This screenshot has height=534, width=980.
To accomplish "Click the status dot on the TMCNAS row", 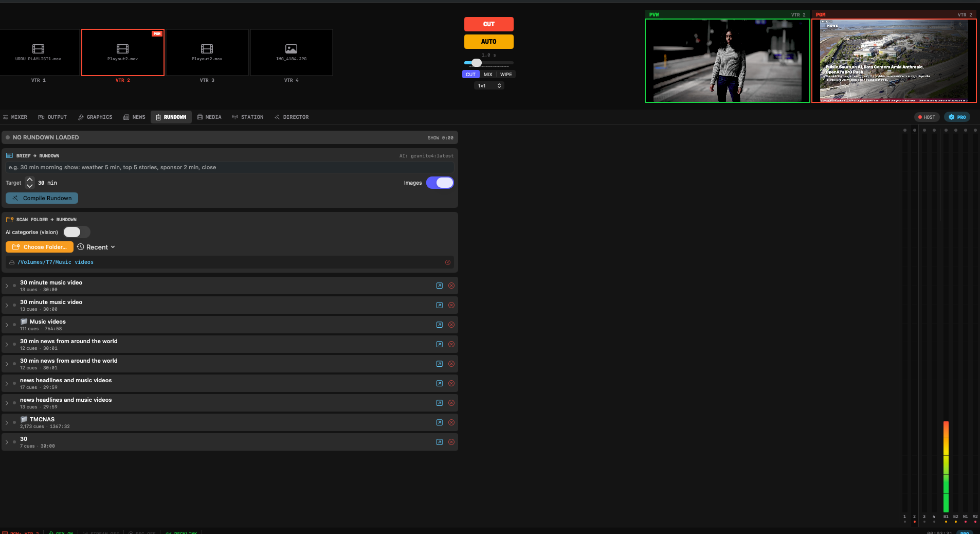I will 14,422.
